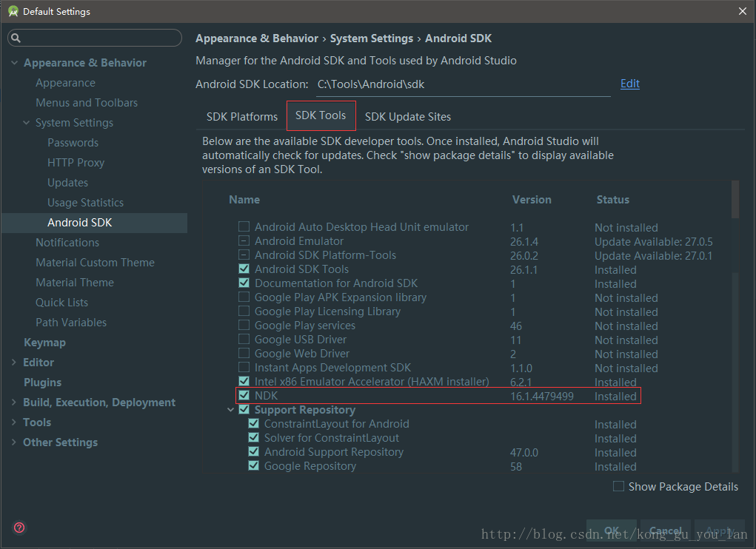Uncheck Android Support Repository checkbox
This screenshot has height=549, width=756.
pos(254,451)
